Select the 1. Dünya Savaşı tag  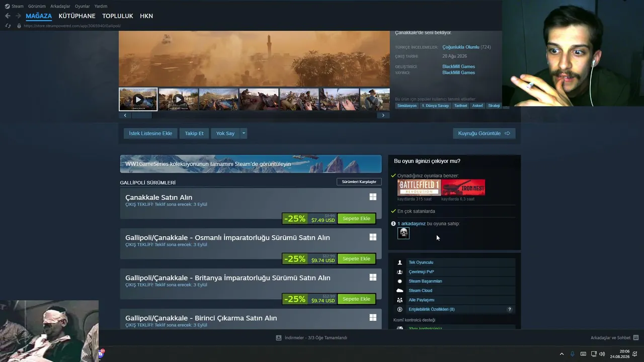click(x=435, y=106)
